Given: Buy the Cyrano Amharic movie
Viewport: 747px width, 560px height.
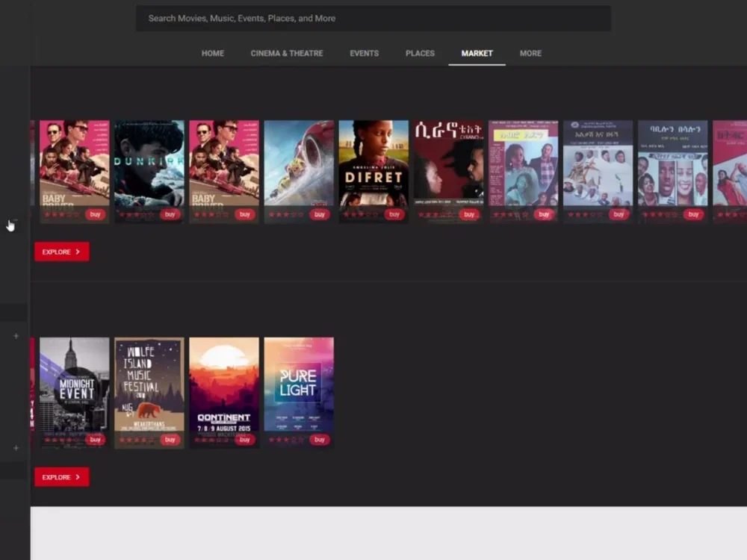Looking at the screenshot, I should pyautogui.click(x=469, y=214).
